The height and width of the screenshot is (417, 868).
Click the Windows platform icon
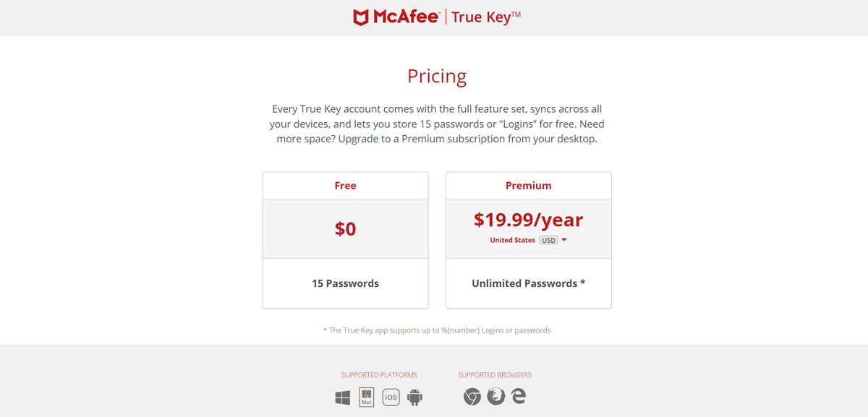(342, 397)
